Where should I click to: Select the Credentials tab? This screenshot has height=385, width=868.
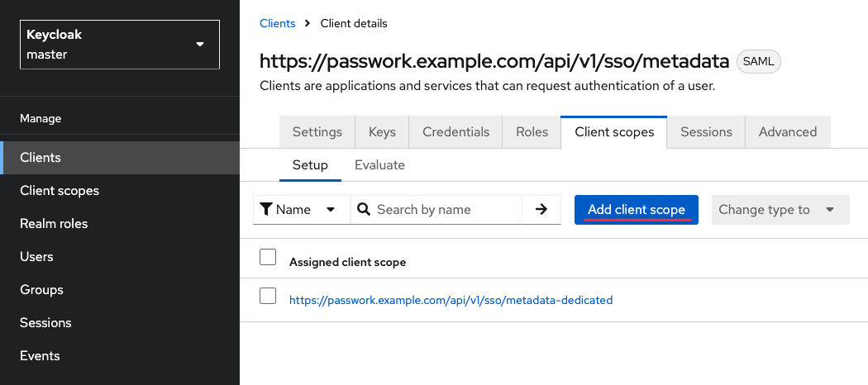[x=455, y=132]
